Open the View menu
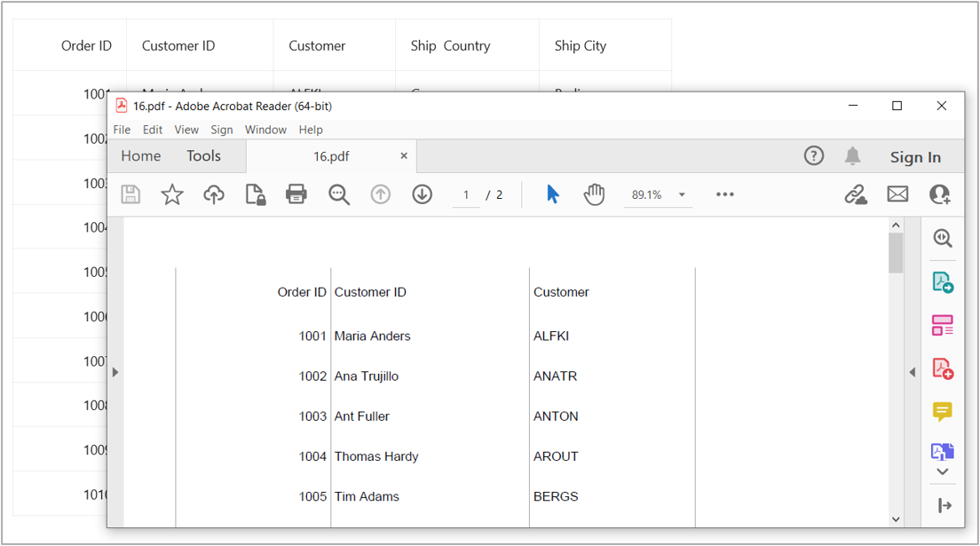980x546 pixels. point(186,129)
